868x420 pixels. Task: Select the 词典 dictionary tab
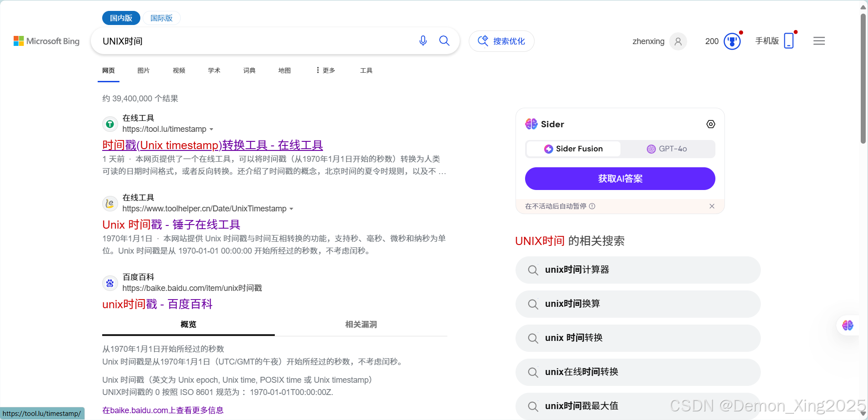coord(249,70)
